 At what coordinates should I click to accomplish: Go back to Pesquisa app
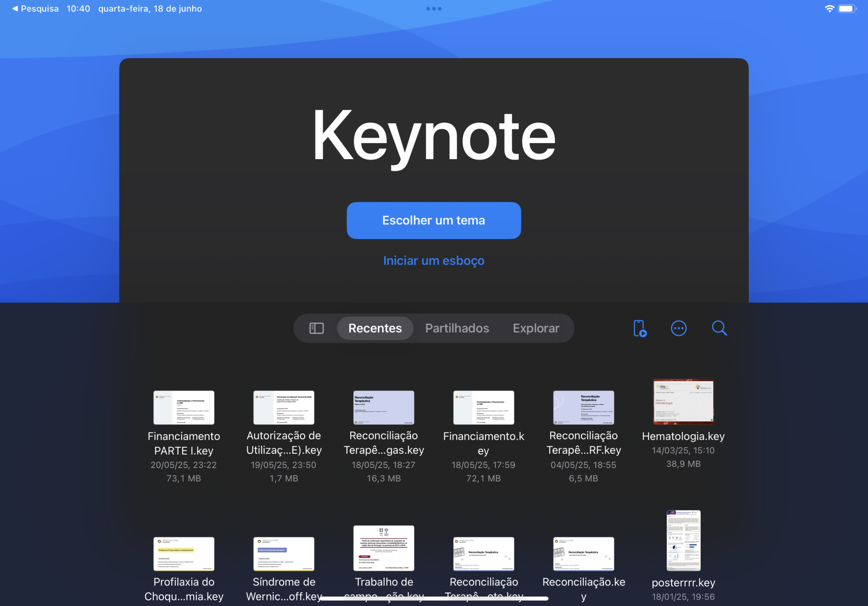[x=35, y=9]
